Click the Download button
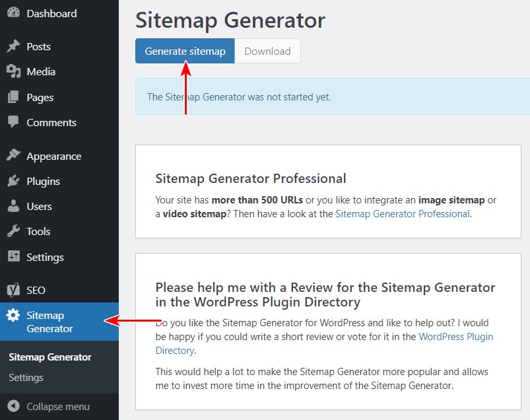 (x=267, y=51)
